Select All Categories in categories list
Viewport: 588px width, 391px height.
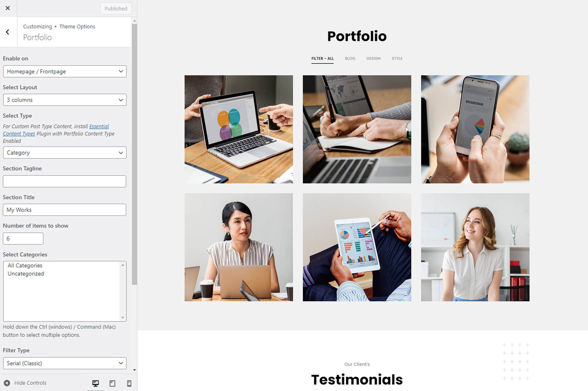[24, 265]
